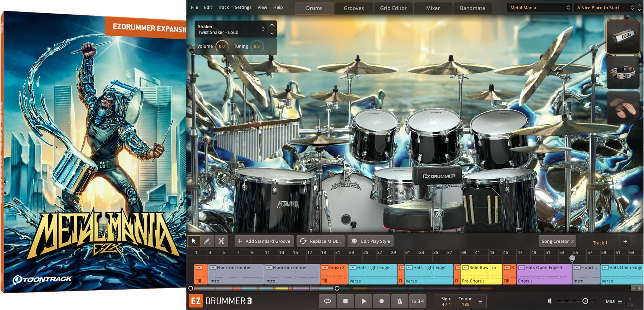Viewport: 644px width, 310px height.
Task: Expand the Crash 2 Fill block options
Action: (x=325, y=267)
